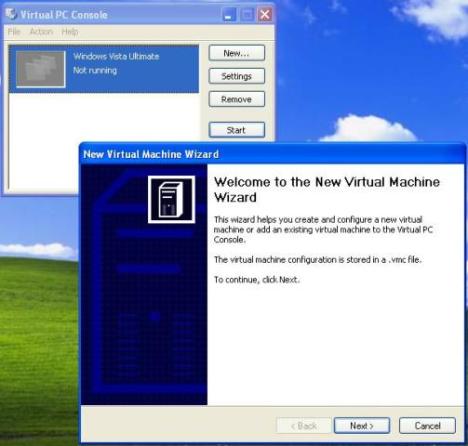Screen dimensions: 468x446
Task: Click the New... button
Action: click(237, 53)
